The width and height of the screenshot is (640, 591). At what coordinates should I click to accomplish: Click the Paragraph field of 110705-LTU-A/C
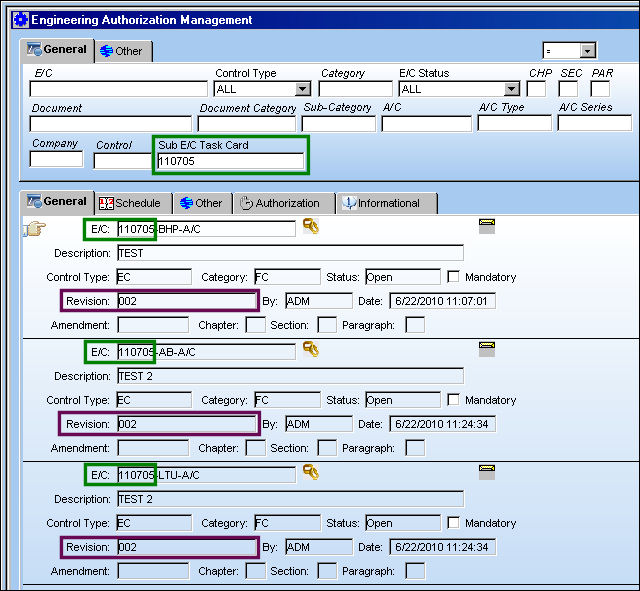[x=415, y=571]
